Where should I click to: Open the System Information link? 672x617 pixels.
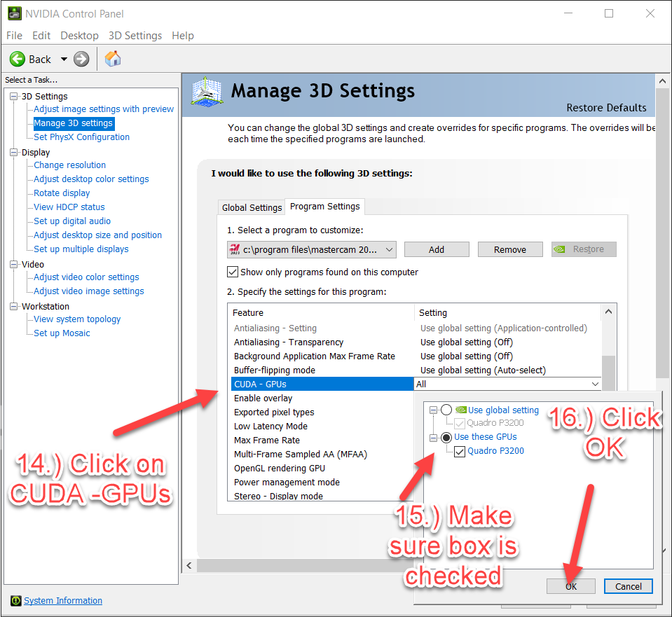[63, 601]
